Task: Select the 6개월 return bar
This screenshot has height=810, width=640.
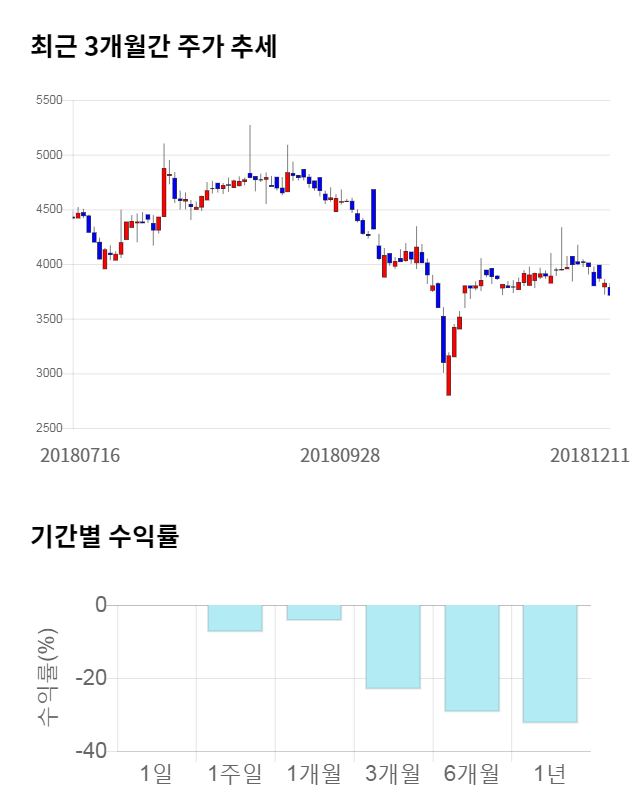Action: tap(472, 658)
